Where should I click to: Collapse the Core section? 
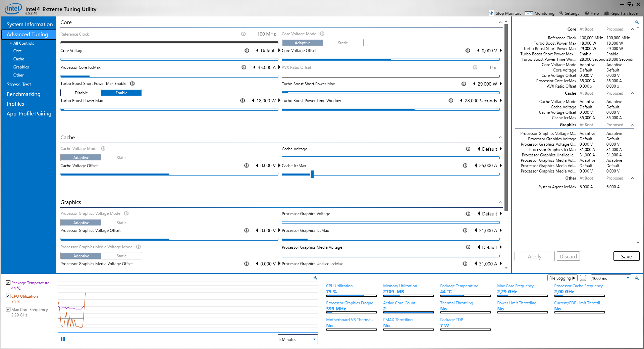tap(500, 22)
